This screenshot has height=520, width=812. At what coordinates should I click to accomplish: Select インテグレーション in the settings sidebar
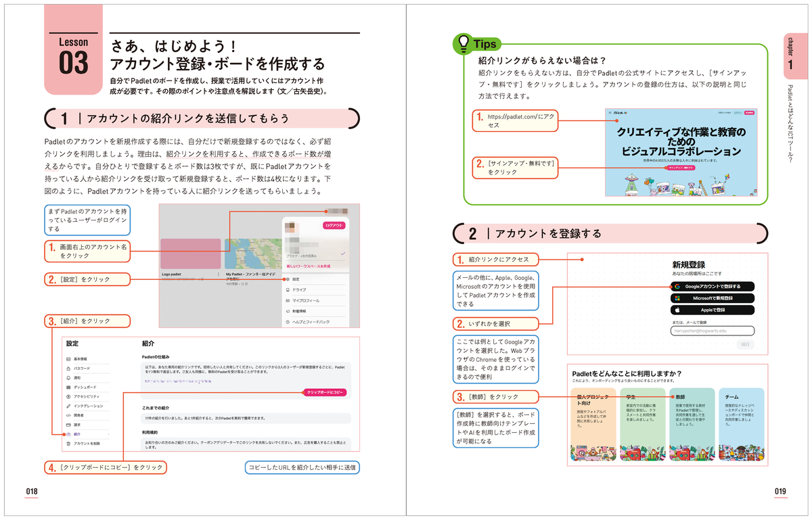click(x=88, y=406)
